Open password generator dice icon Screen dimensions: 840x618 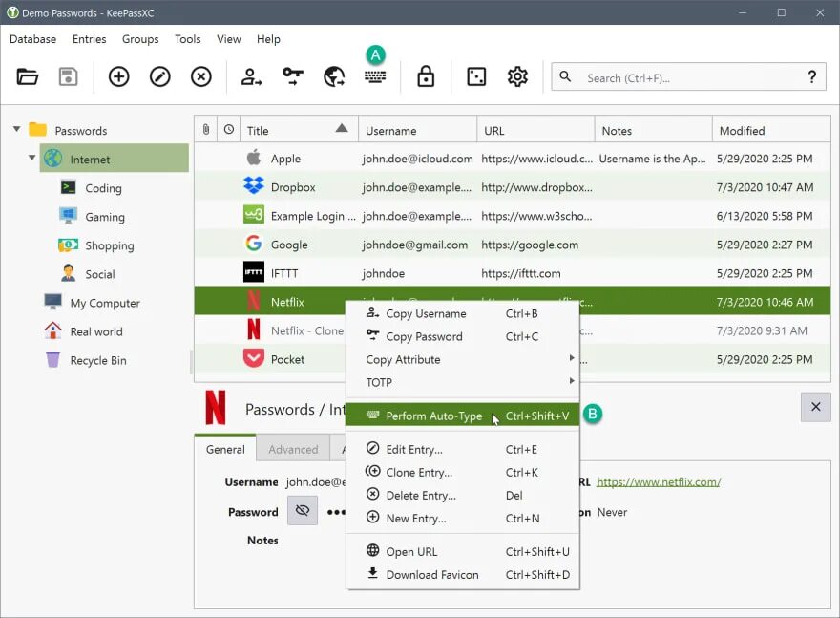(476, 76)
